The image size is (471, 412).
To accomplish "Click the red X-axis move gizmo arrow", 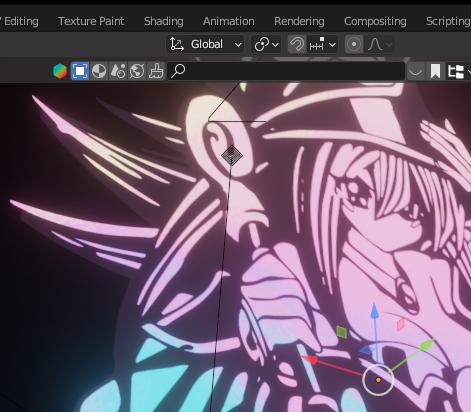I will (x=308, y=359).
